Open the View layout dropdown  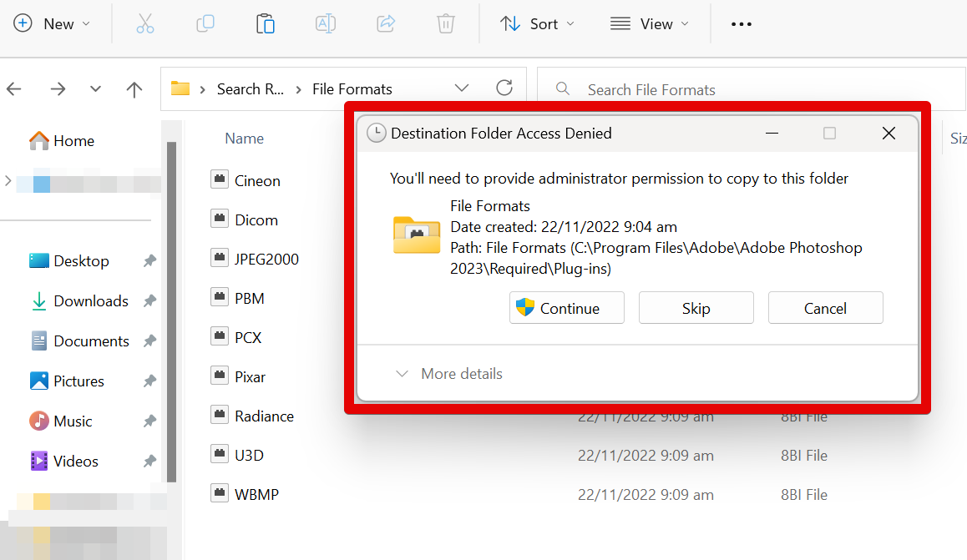click(x=650, y=24)
